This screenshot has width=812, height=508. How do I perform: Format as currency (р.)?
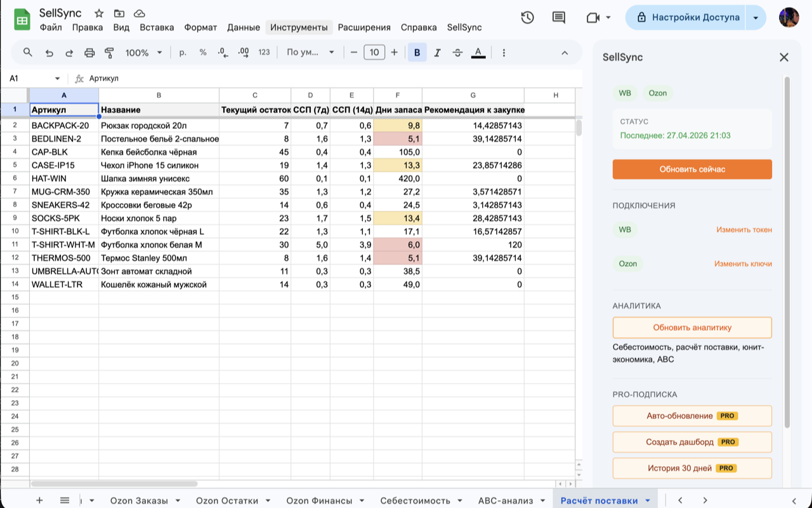point(183,53)
